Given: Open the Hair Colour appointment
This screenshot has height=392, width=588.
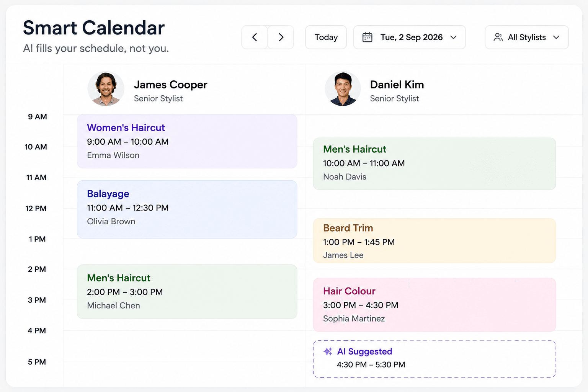Looking at the screenshot, I should click(x=434, y=305).
